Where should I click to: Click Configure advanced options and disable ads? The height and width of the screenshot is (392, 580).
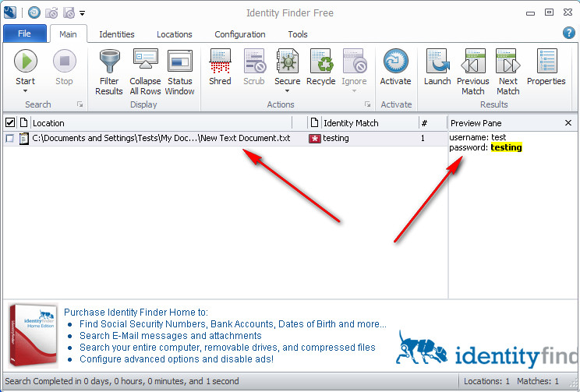(176, 359)
